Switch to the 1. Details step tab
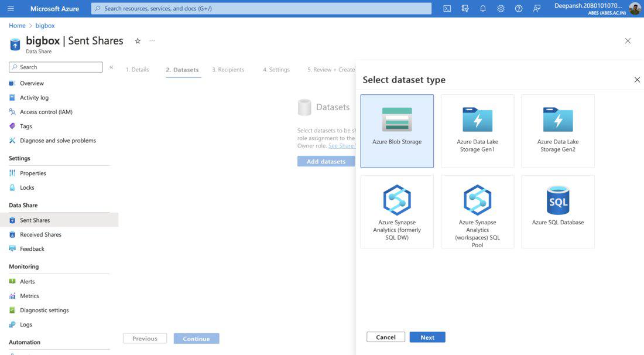Viewport: 644px width, 355px height. pyautogui.click(x=137, y=70)
